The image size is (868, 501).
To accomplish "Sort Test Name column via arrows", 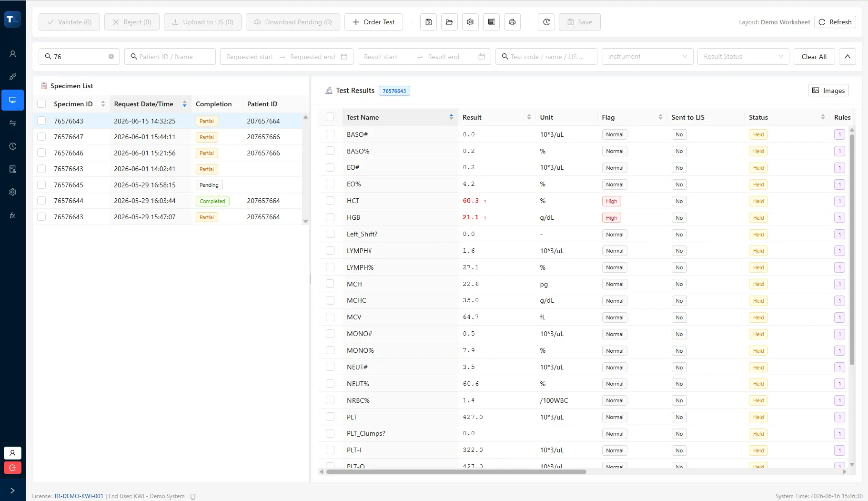I will tap(451, 117).
